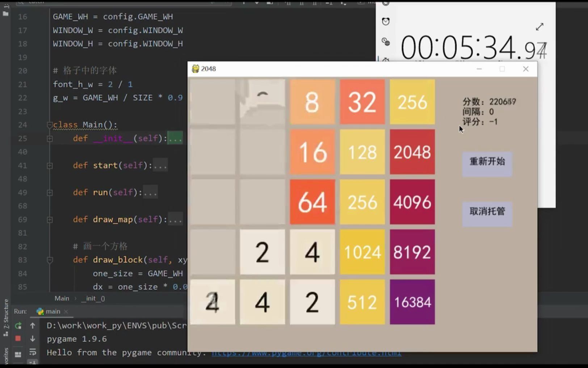The image size is (588, 368).
Task: Unfold the ellipsis after run(self):
Action: pyautogui.click(x=150, y=193)
